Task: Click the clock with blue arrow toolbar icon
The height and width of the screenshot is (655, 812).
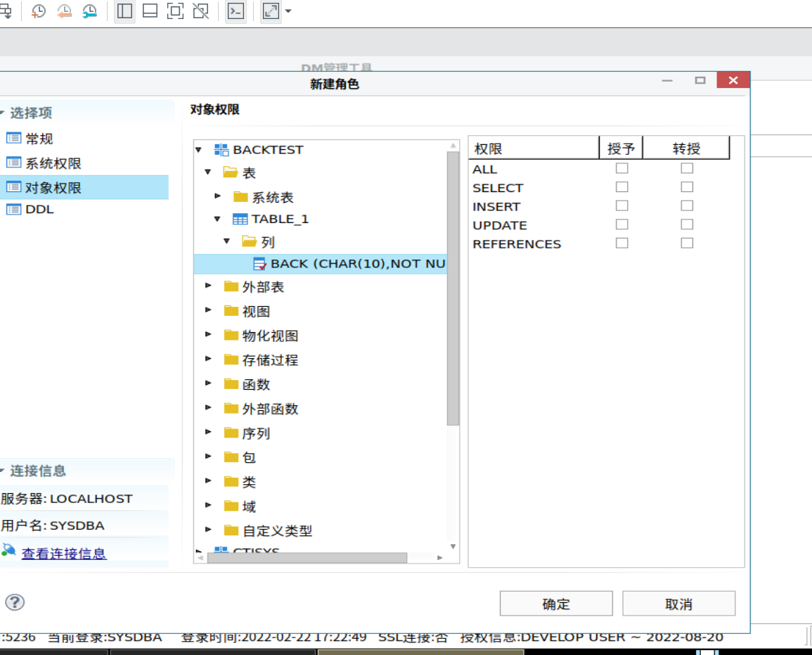Action: pyautogui.click(x=89, y=11)
